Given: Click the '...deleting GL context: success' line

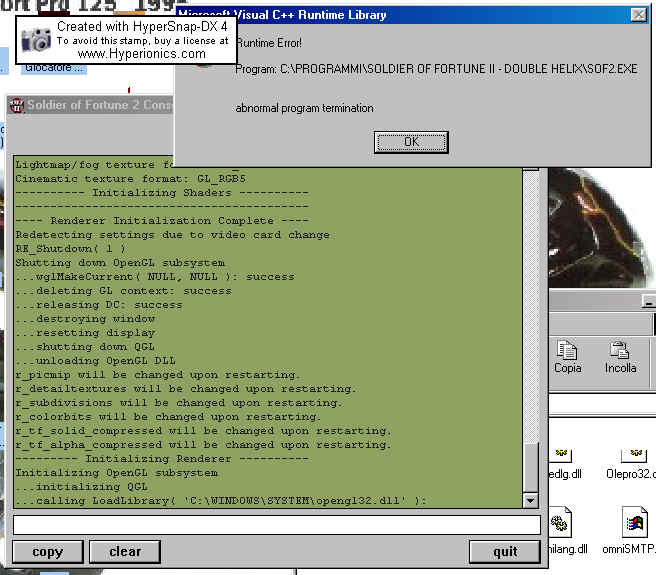Looking at the screenshot, I should coord(123,291).
